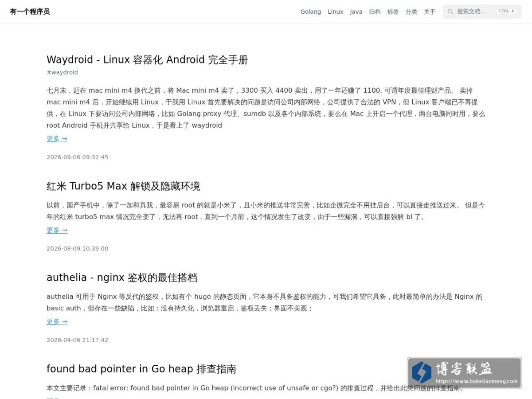Click 更多 under the Waydroid post
The height and width of the screenshot is (399, 532).
pyautogui.click(x=57, y=139)
